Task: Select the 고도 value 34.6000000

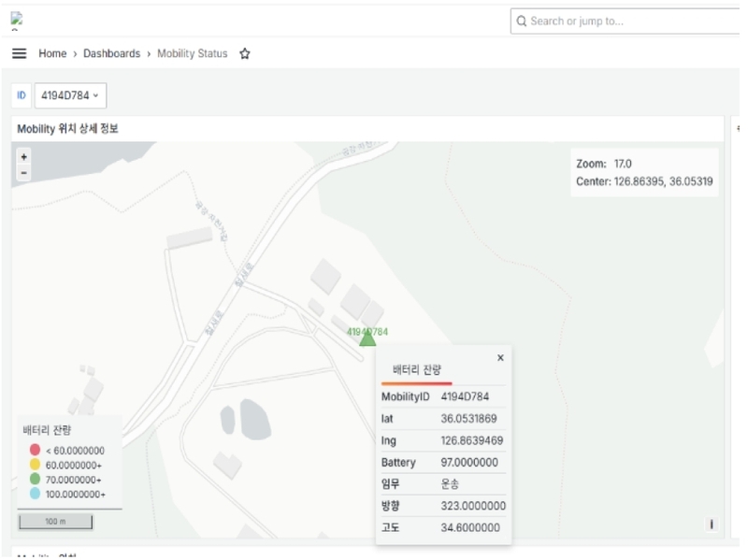Action: (x=470, y=527)
